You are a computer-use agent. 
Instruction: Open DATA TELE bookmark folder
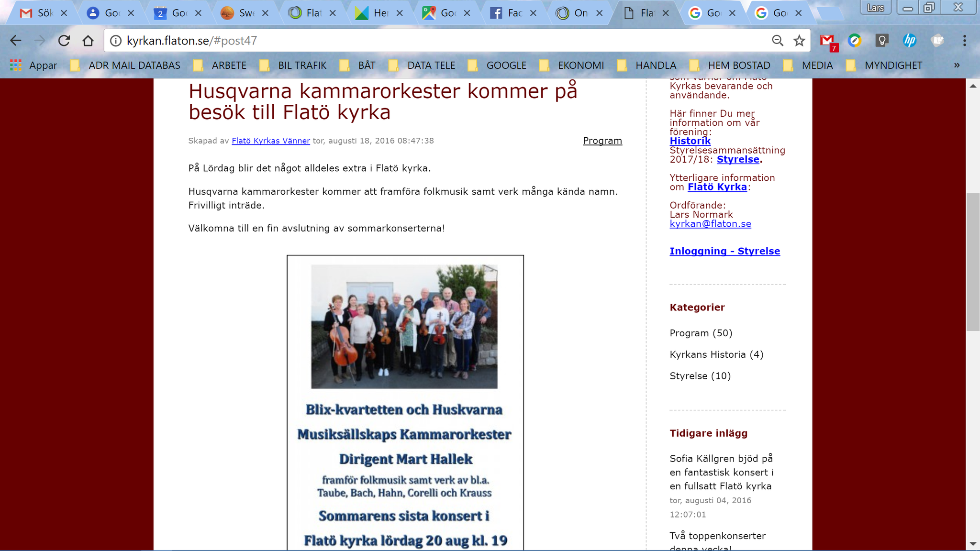(422, 65)
